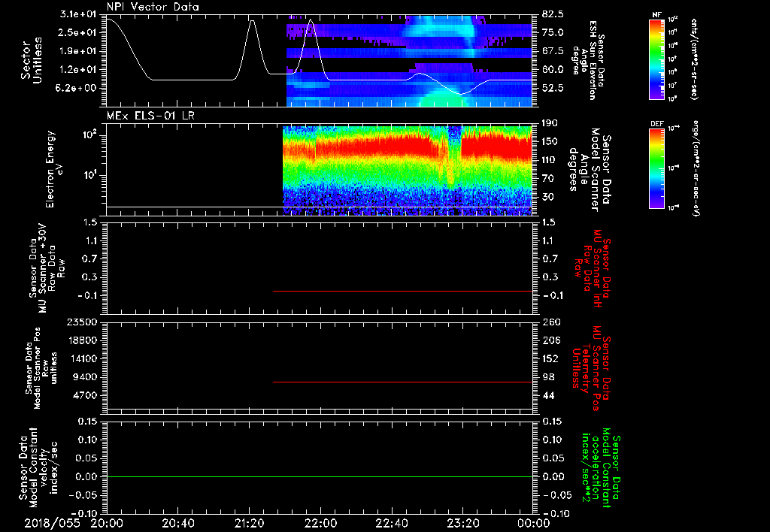Image resolution: width=770 pixels, height=532 pixels.
Task: Click the 00:00 time axis label
Action: click(534, 523)
